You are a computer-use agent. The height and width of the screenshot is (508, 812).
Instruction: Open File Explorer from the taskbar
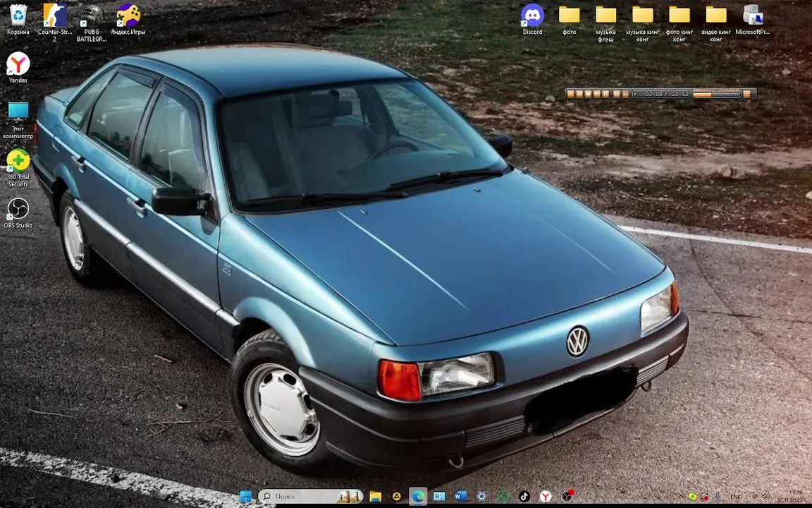[x=376, y=497]
